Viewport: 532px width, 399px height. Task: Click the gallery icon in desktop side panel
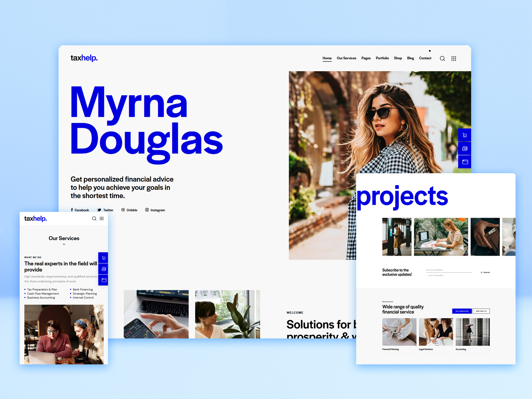(465, 149)
